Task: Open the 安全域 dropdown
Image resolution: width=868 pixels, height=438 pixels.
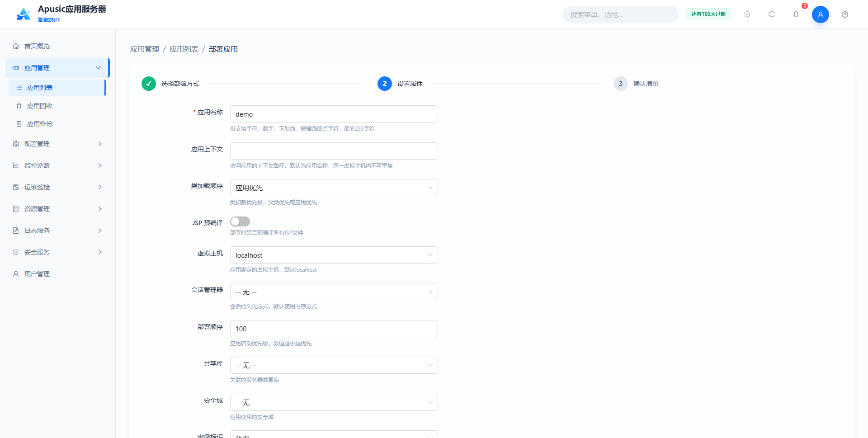Action: (x=334, y=402)
